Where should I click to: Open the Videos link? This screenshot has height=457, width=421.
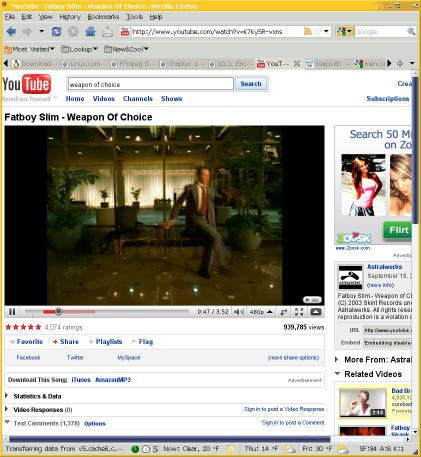tap(104, 99)
